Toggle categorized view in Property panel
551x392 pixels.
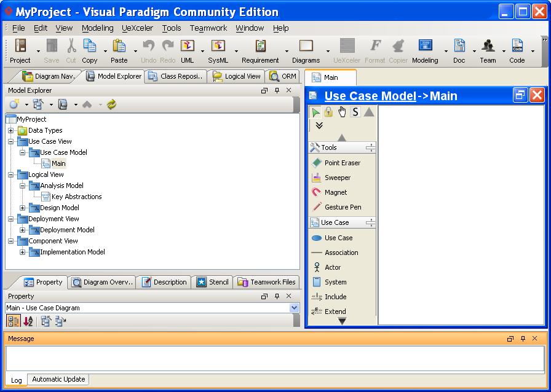click(x=14, y=321)
